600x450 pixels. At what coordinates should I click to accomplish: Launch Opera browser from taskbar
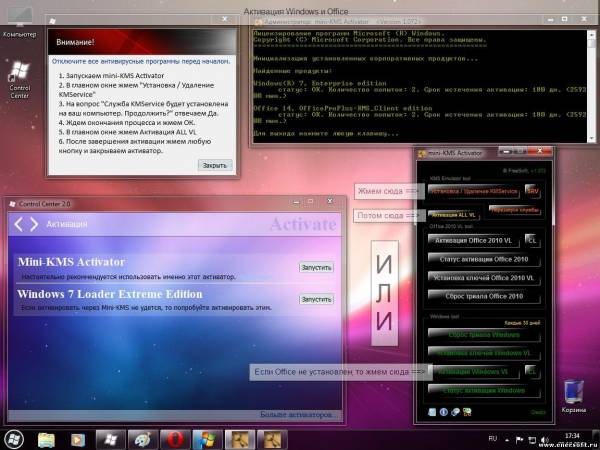(174, 440)
